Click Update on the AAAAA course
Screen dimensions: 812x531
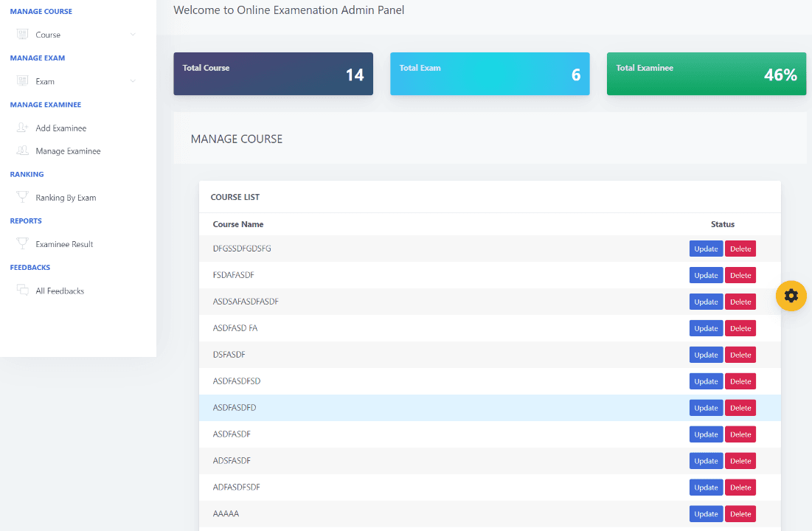click(x=706, y=513)
